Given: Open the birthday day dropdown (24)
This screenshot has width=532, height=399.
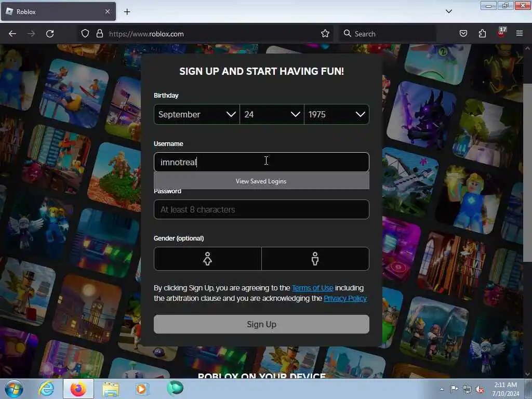Looking at the screenshot, I should pos(272,114).
